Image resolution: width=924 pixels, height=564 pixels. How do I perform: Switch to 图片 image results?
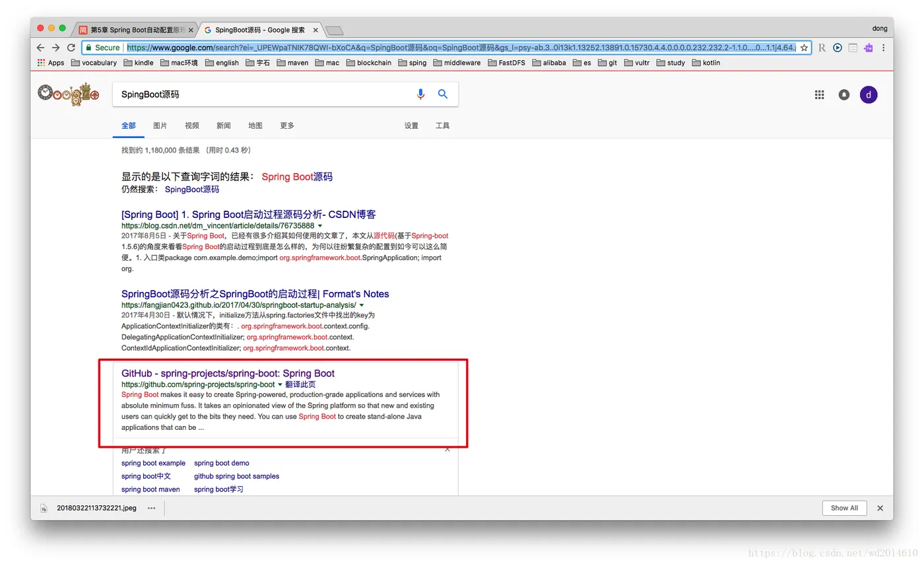tap(160, 125)
